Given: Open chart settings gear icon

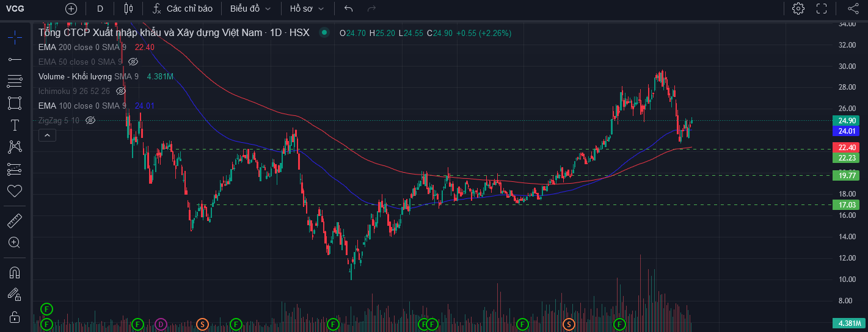Looking at the screenshot, I should [798, 9].
